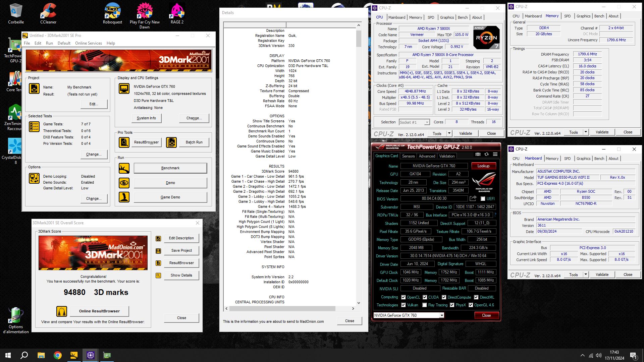This screenshot has height=362, width=644.
Task: Toggle the Ray Tracing checkbox in GPU-Z
Action: click(425, 305)
